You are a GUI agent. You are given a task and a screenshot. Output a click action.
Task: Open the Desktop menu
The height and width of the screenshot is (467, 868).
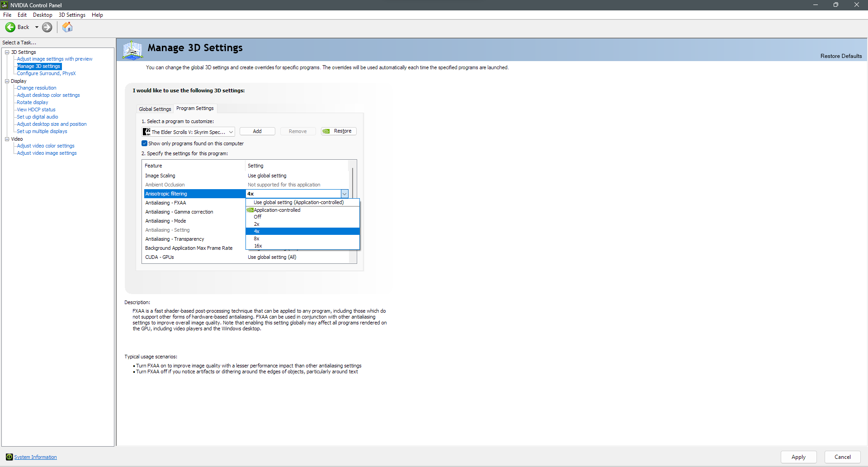(x=42, y=15)
